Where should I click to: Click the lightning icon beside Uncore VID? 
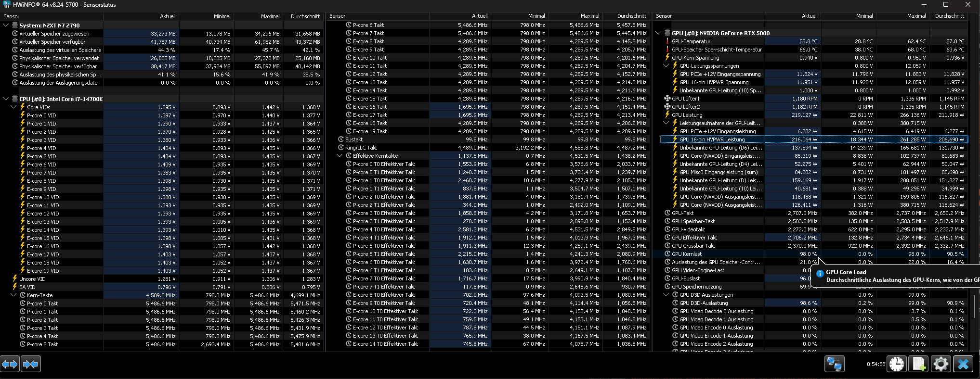coord(15,279)
